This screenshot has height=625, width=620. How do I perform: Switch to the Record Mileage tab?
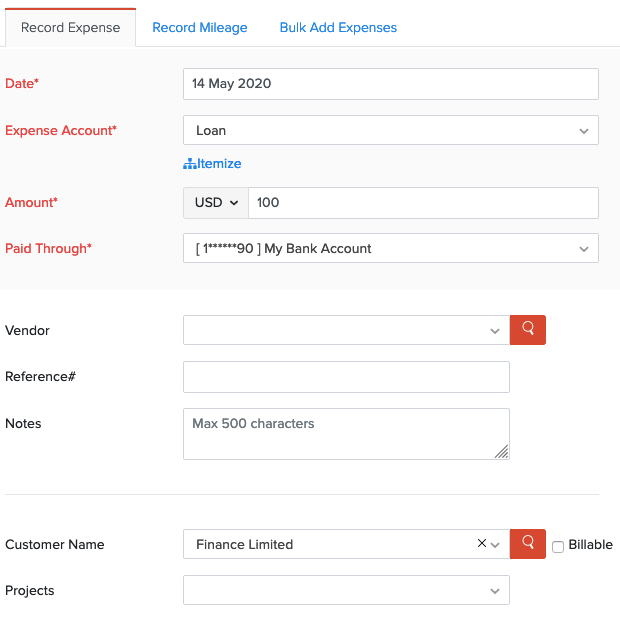pyautogui.click(x=200, y=28)
